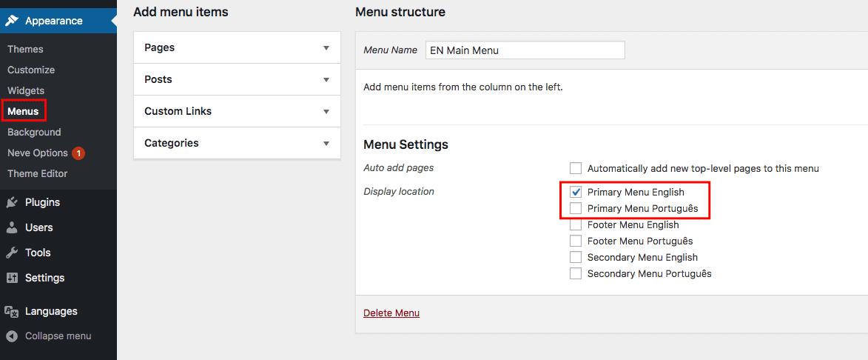This screenshot has height=360, width=868.
Task: Expand the Custom Links panel arrow
Action: pos(326,111)
